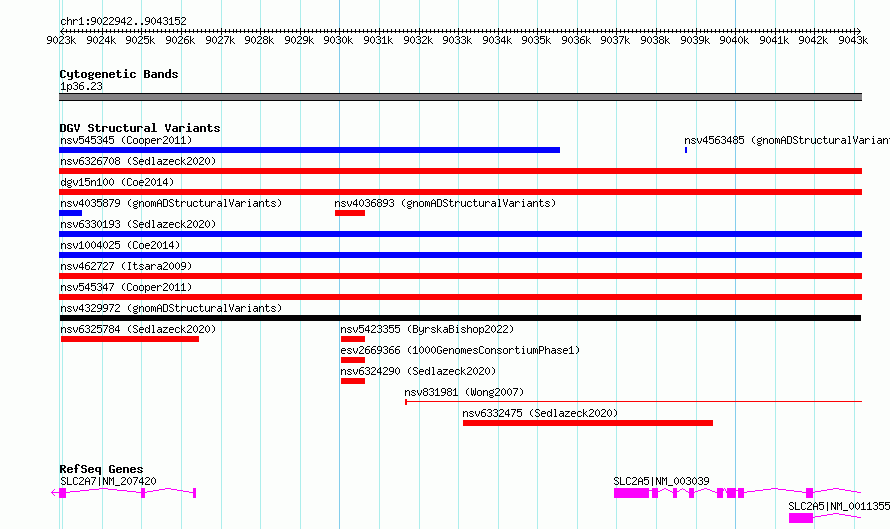Open the nsv462727 (Itsara2009) red bar

click(460, 276)
